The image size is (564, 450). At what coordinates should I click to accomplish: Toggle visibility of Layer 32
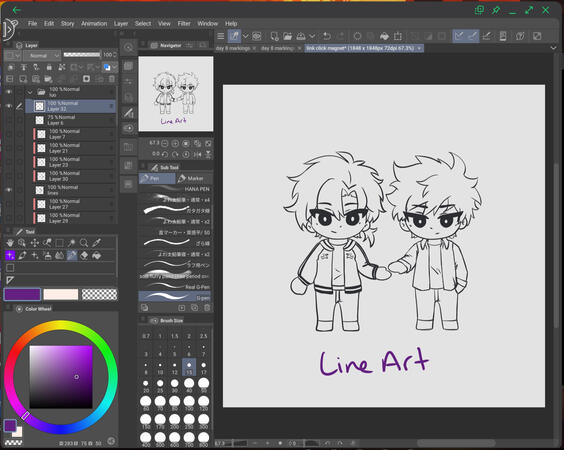coord(9,106)
